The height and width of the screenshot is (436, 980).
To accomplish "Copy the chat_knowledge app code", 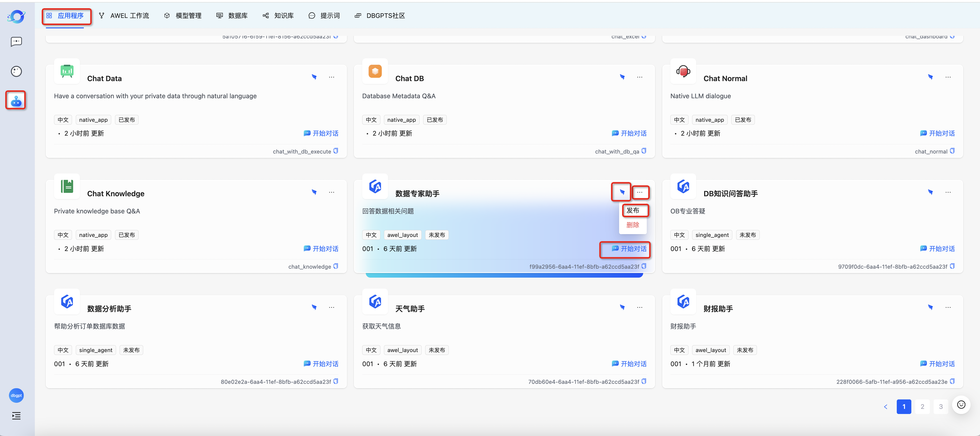I will pos(336,266).
